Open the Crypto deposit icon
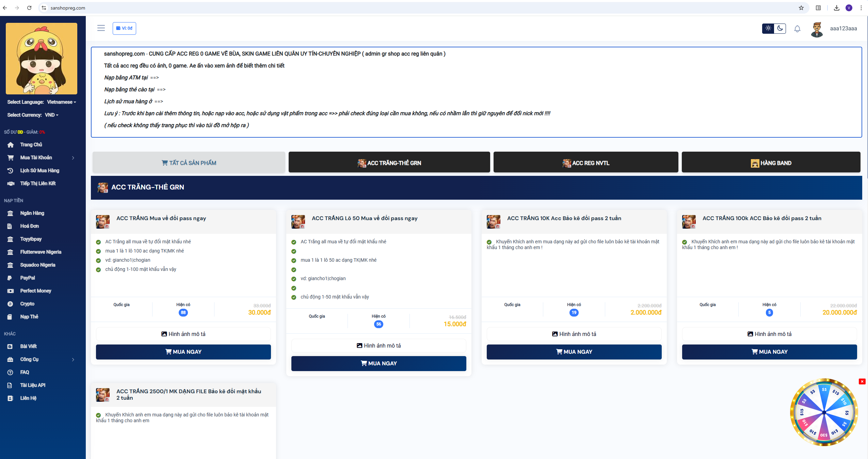Image resolution: width=868 pixels, height=459 pixels. (10, 304)
